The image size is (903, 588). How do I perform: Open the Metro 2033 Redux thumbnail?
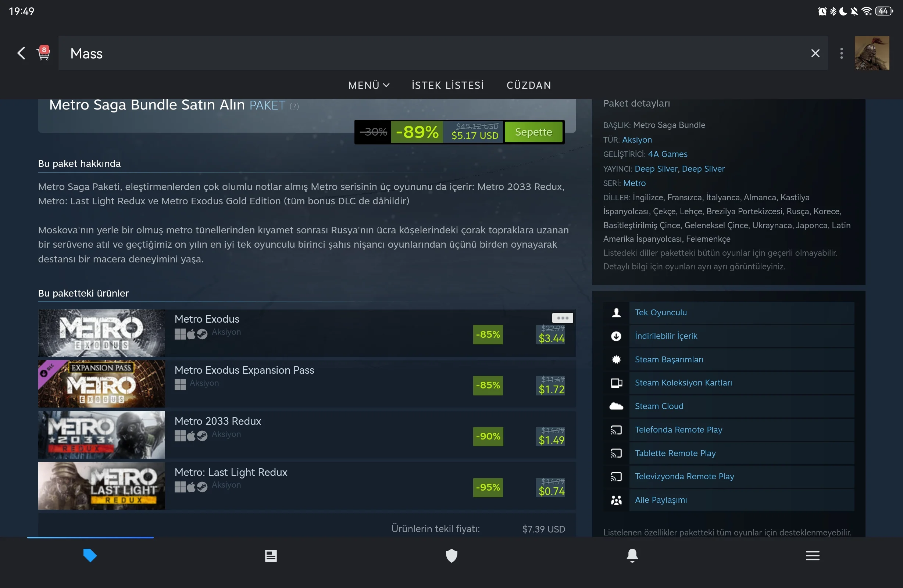coord(101,435)
